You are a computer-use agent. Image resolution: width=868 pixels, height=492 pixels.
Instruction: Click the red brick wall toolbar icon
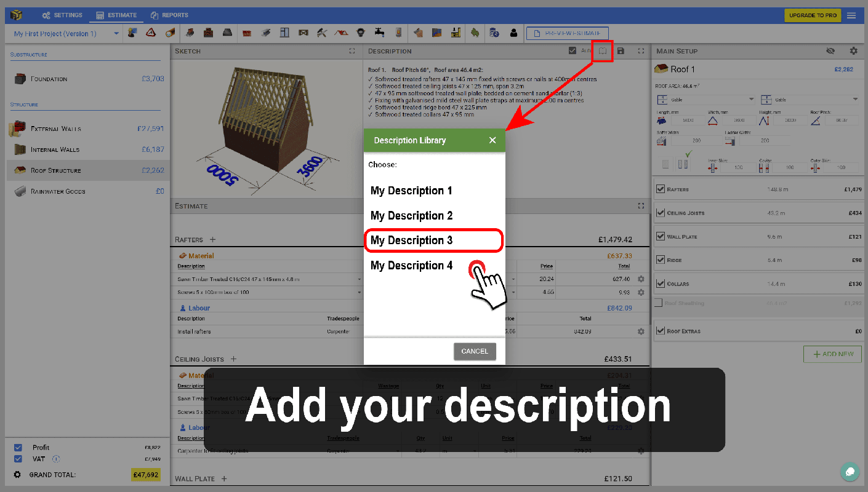pyautogui.click(x=247, y=33)
